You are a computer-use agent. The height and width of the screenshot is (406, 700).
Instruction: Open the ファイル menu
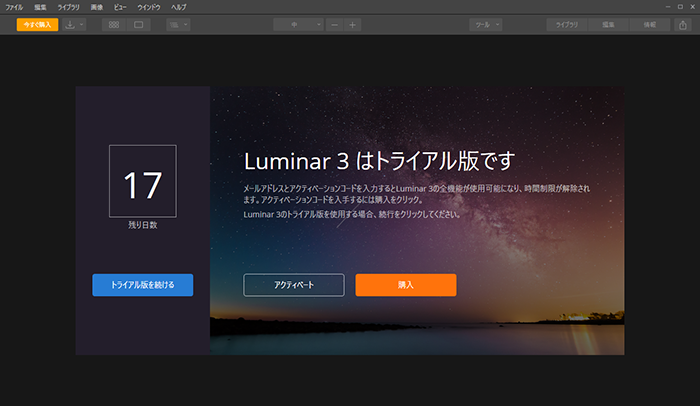pyautogui.click(x=14, y=7)
